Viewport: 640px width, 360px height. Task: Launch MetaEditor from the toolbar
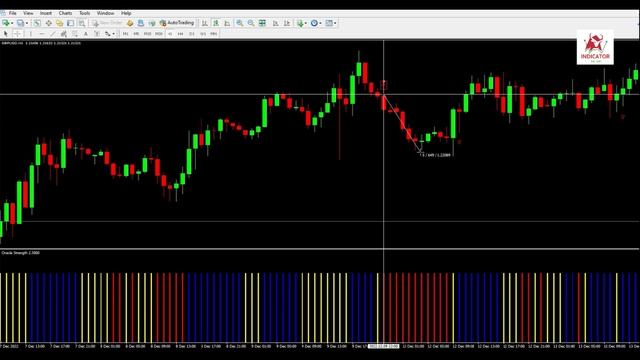tap(130, 23)
